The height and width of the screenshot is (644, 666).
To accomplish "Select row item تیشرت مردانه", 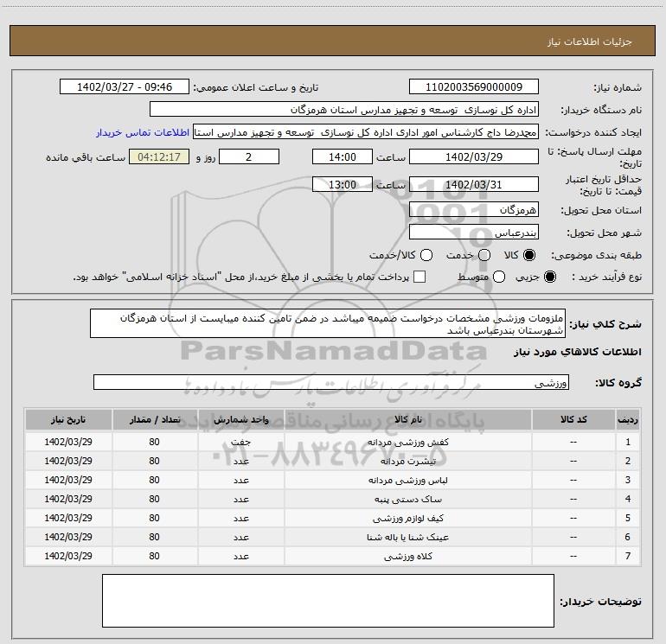I will pos(407,461).
